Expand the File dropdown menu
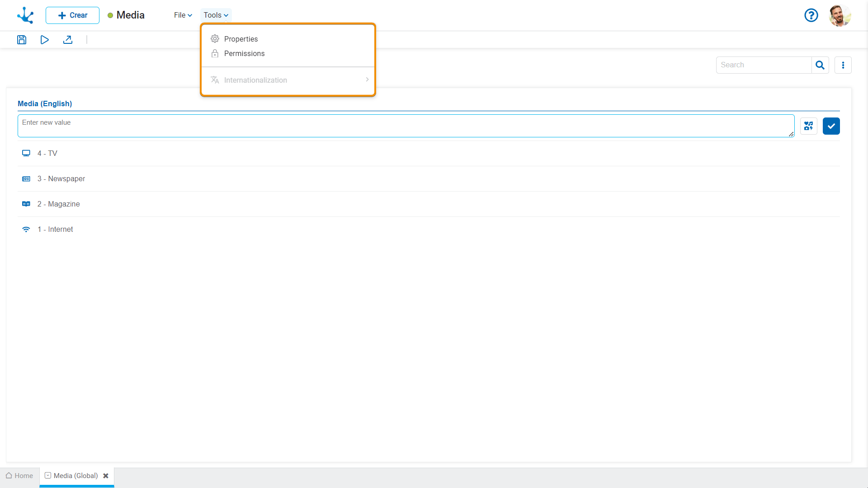The image size is (868, 488). pyautogui.click(x=183, y=15)
